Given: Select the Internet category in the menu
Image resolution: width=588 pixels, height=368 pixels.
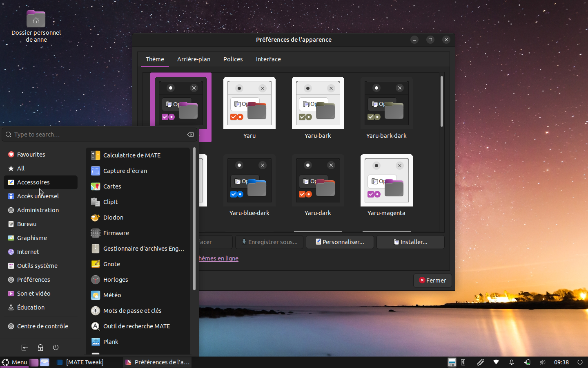Looking at the screenshot, I should [x=28, y=252].
